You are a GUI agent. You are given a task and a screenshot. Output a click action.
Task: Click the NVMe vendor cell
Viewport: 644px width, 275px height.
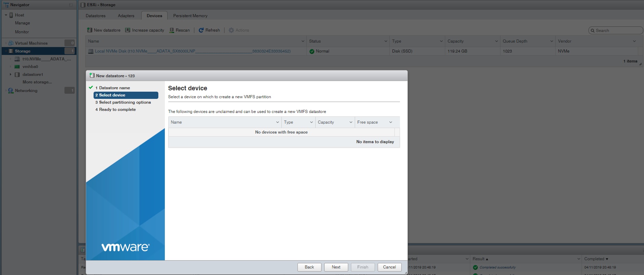tap(563, 51)
